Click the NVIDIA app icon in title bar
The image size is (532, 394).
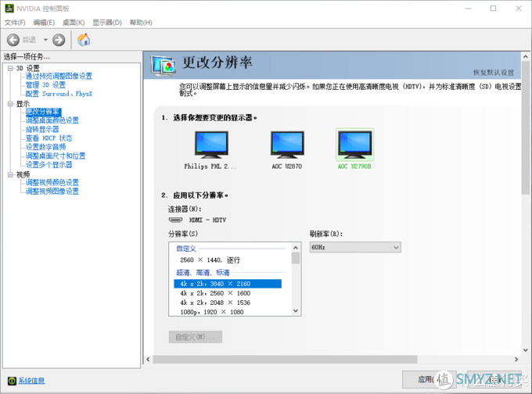coord(9,9)
